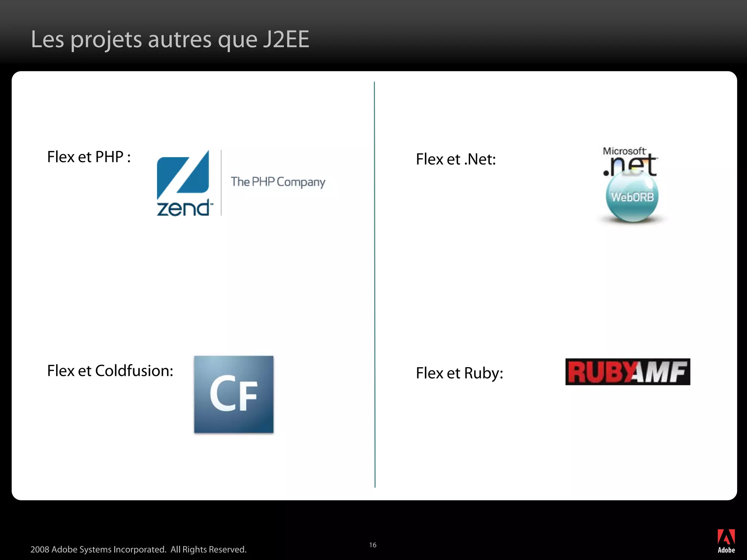Click the slide number 16
Screen dimensions: 747x560
point(373,545)
